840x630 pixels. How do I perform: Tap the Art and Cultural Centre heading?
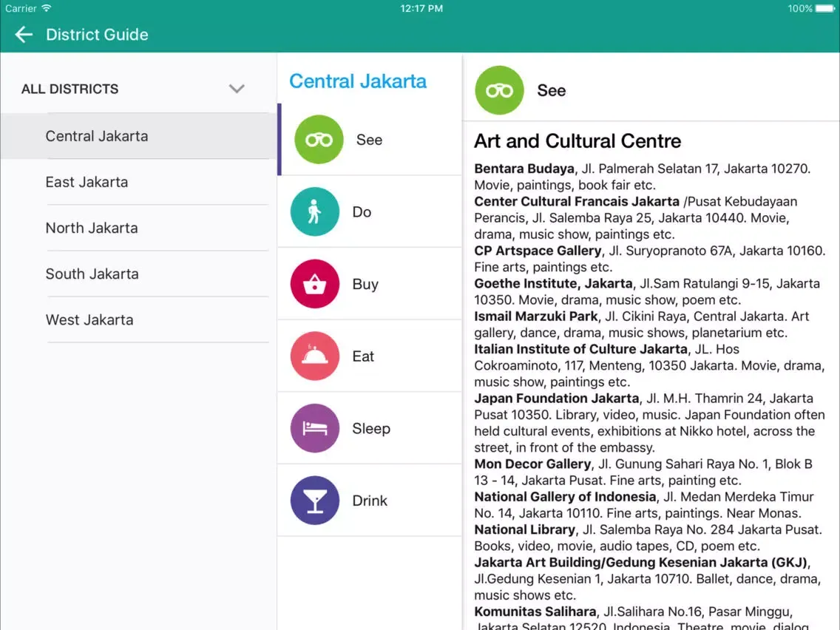pos(577,141)
